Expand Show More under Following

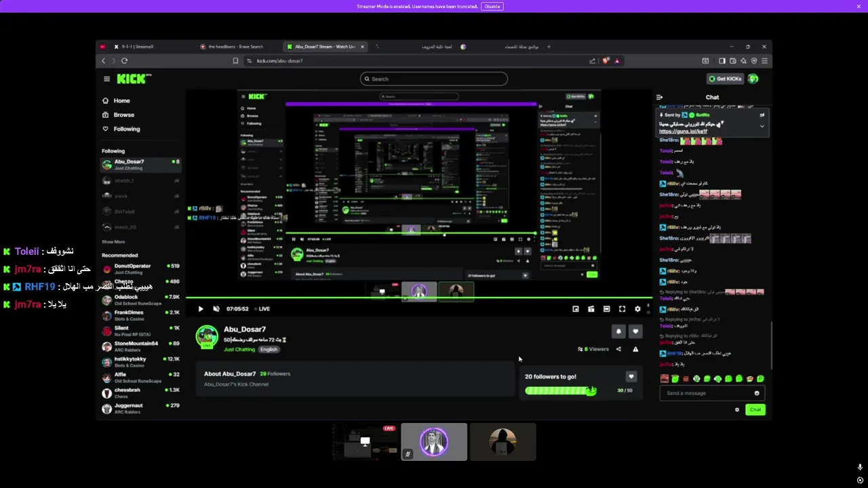[x=113, y=242]
